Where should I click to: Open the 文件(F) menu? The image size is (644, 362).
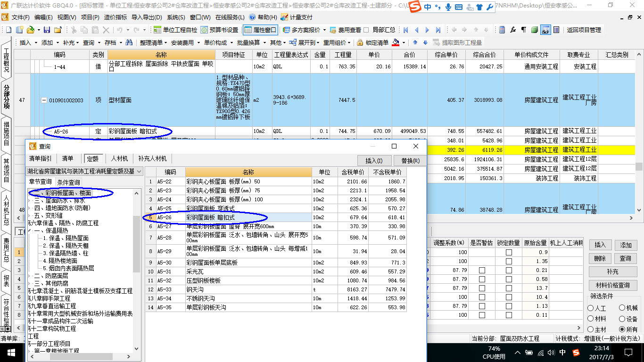(20, 17)
